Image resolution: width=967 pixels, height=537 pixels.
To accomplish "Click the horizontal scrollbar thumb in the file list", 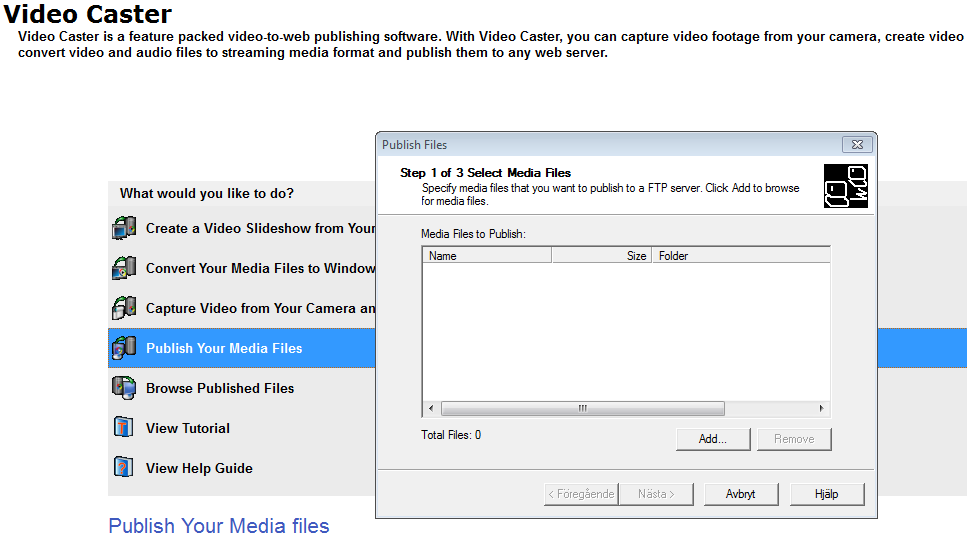I will pos(582,408).
